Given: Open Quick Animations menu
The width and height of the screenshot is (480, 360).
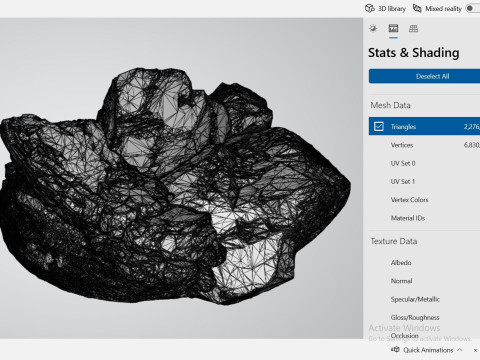Looking at the screenshot, I should click(x=427, y=350).
